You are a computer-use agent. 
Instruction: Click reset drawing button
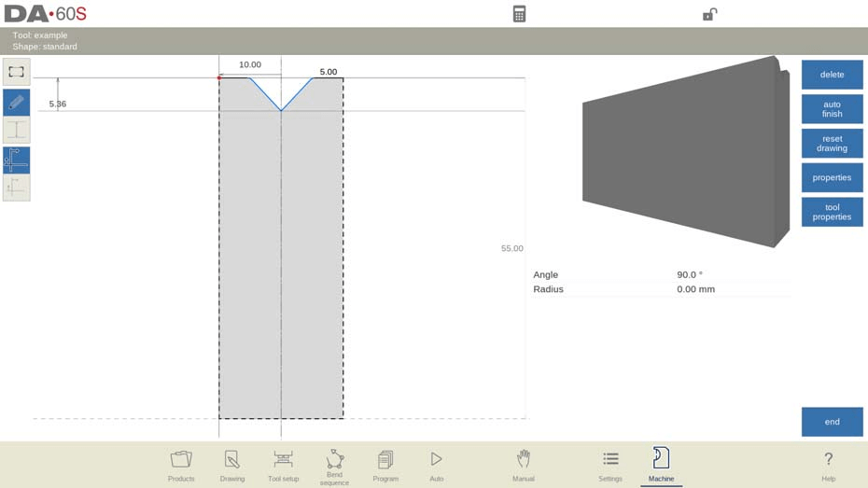tap(832, 144)
